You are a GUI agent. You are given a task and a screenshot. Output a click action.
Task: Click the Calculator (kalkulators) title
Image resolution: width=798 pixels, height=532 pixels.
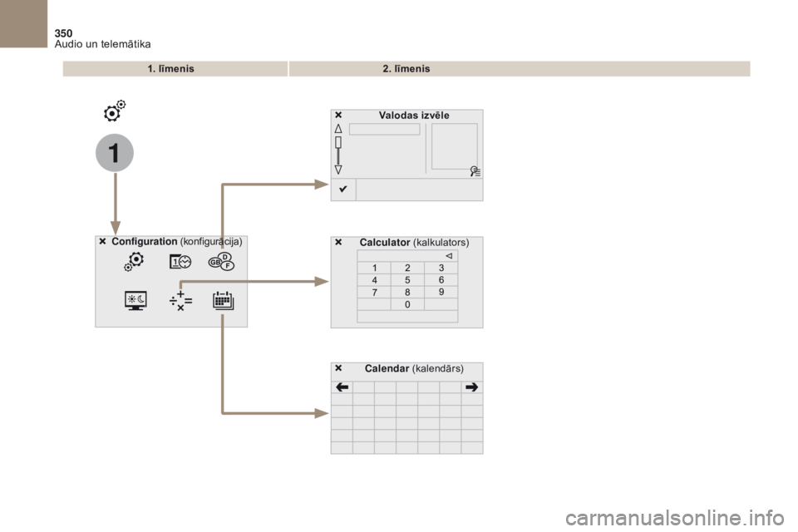pos(414,243)
